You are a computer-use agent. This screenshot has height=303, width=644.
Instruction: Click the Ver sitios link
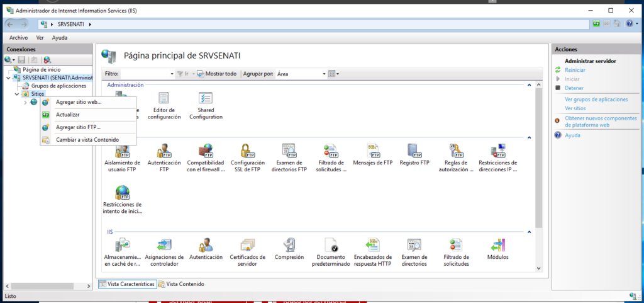coord(575,108)
